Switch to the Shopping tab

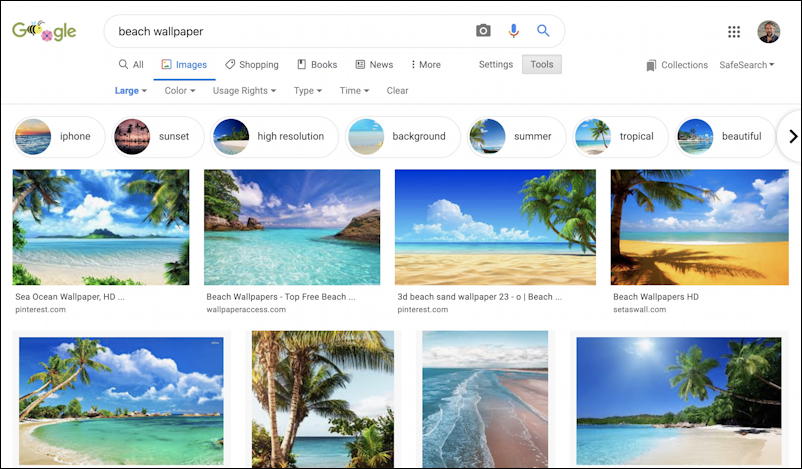pyautogui.click(x=252, y=64)
